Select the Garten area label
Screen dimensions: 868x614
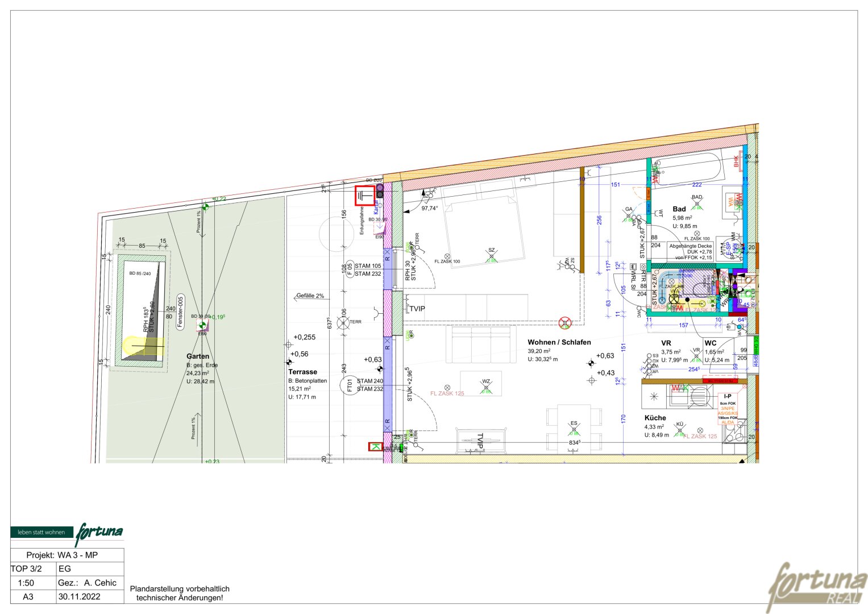pyautogui.click(x=198, y=356)
